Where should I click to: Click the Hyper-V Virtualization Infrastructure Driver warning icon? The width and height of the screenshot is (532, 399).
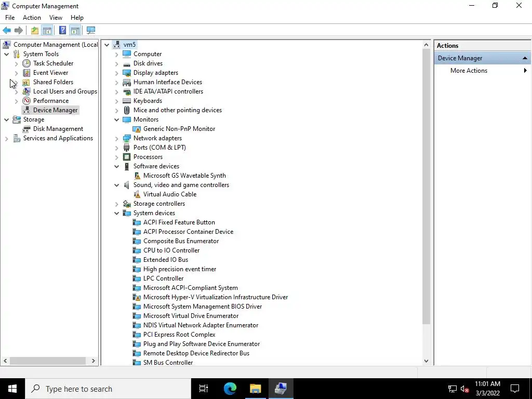pos(137,297)
